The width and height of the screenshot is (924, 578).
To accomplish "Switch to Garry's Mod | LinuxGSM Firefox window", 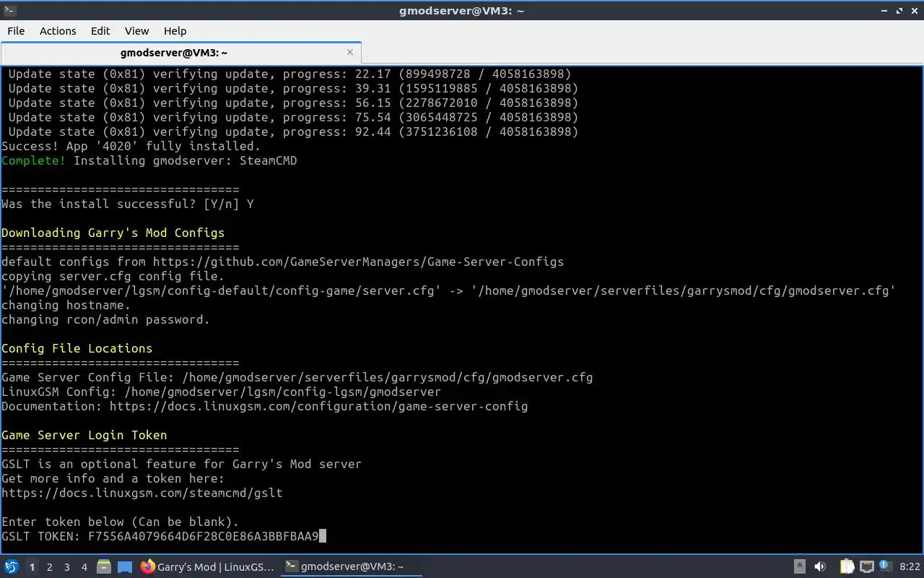I will (x=208, y=567).
